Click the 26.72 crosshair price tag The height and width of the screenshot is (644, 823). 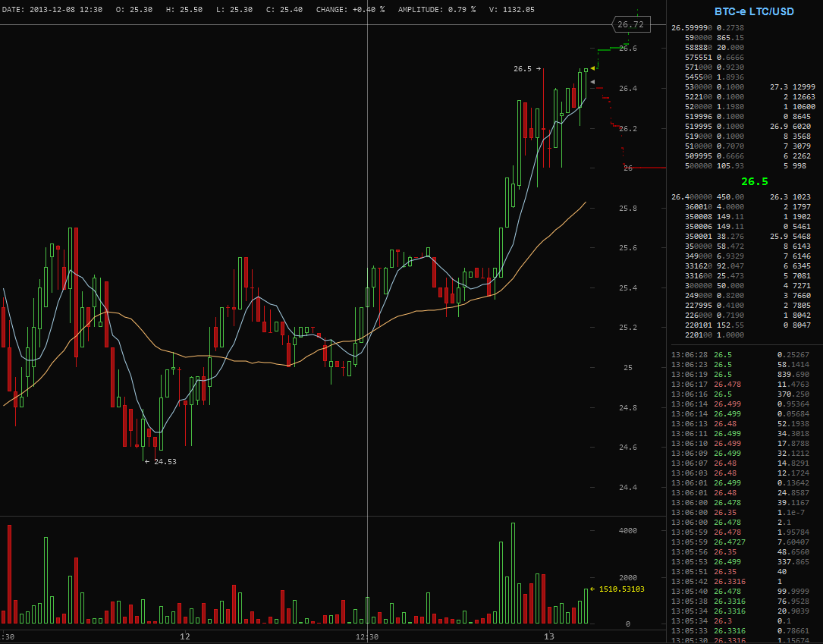pos(630,24)
